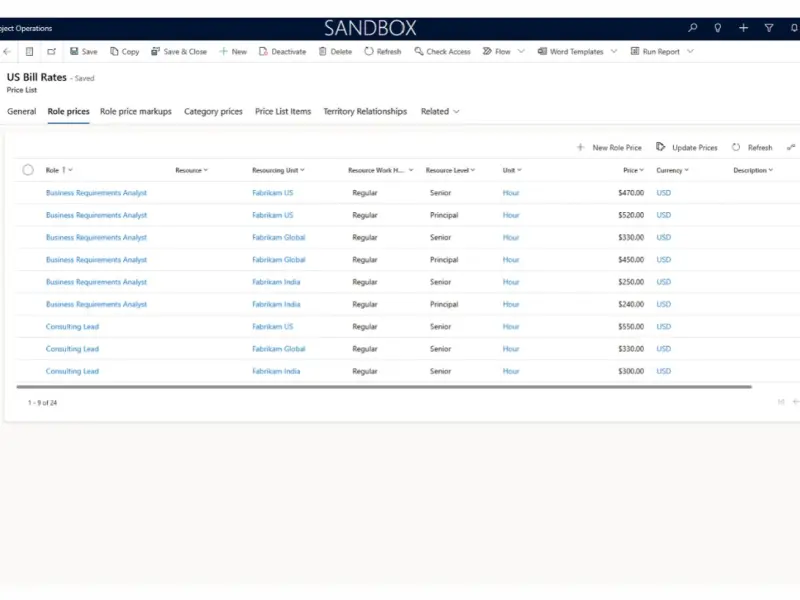Click the search magnifier in the top bar
The width and height of the screenshot is (800, 600).
[693, 28]
